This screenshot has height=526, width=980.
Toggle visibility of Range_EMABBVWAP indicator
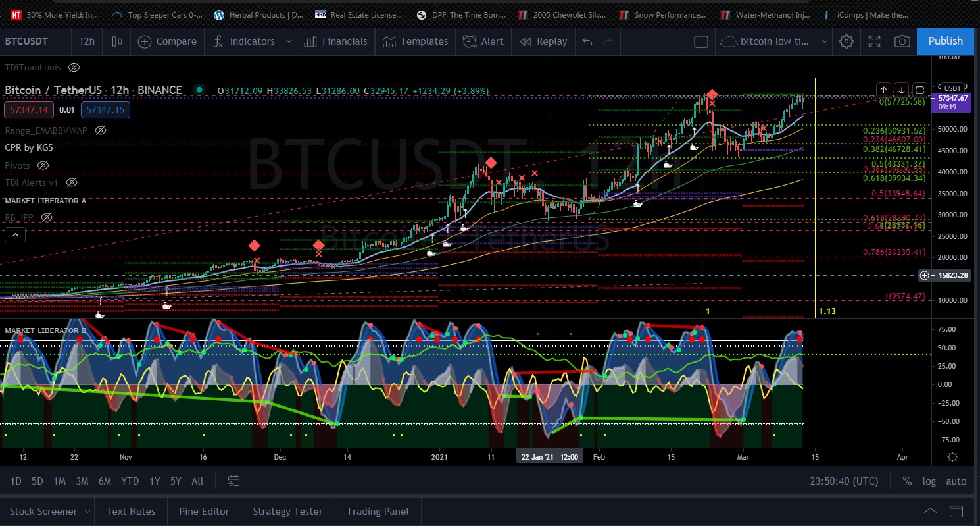pyautogui.click(x=101, y=130)
